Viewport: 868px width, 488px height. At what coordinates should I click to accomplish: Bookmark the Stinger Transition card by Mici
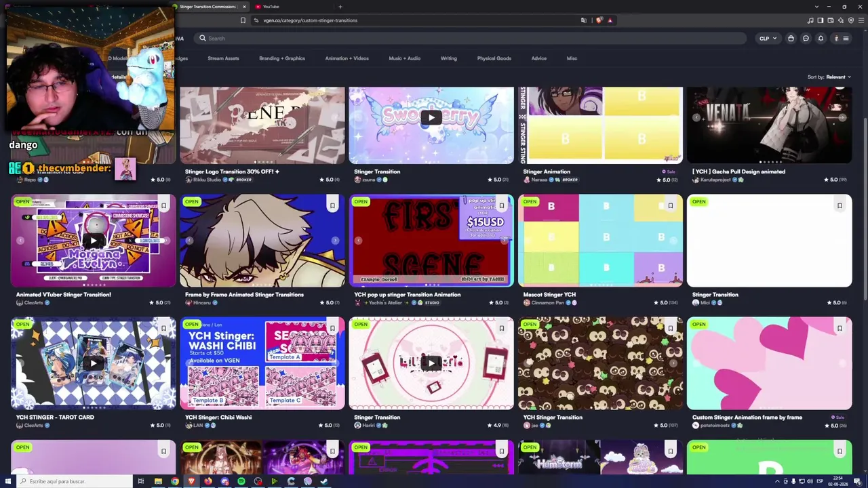pyautogui.click(x=840, y=205)
